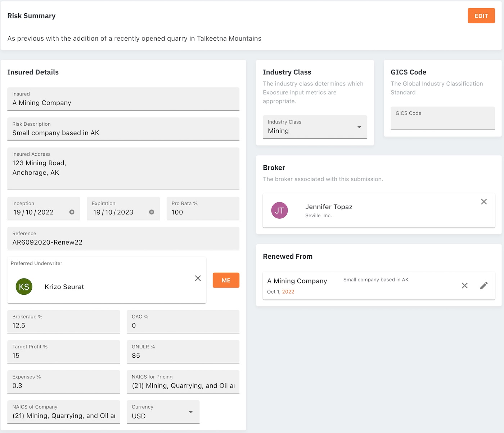Viewport: 504px width, 433px height.
Task: Click the Pro Rata % field
Action: pyautogui.click(x=203, y=208)
